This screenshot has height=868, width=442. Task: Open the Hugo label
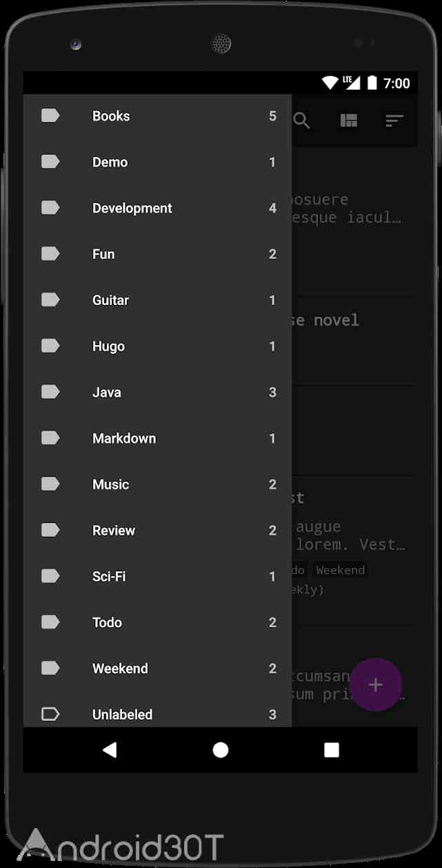[157, 346]
